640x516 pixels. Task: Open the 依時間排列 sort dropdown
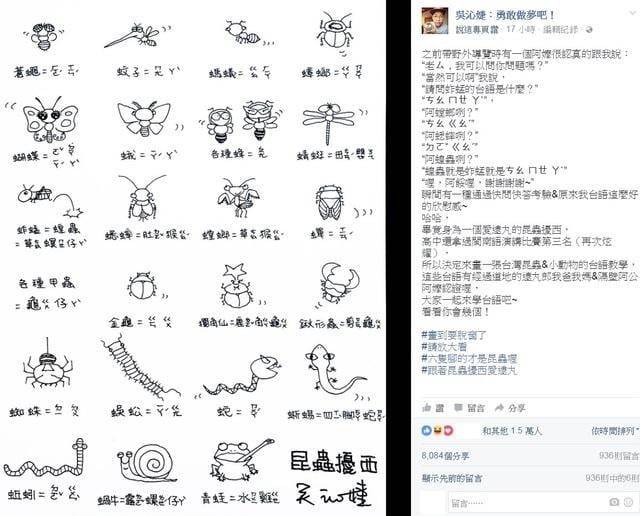click(615, 431)
